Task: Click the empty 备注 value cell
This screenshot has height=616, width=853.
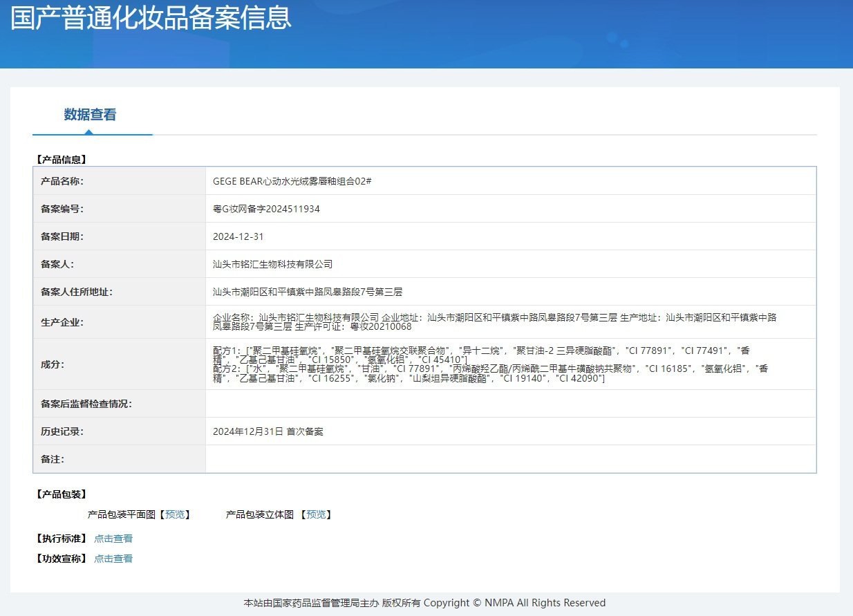Action: [x=511, y=459]
